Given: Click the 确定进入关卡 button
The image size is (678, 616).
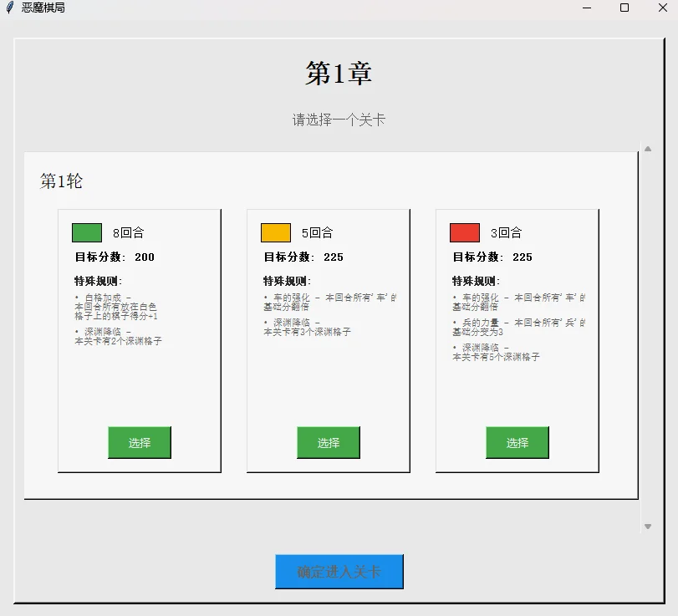Looking at the screenshot, I should 339,572.
